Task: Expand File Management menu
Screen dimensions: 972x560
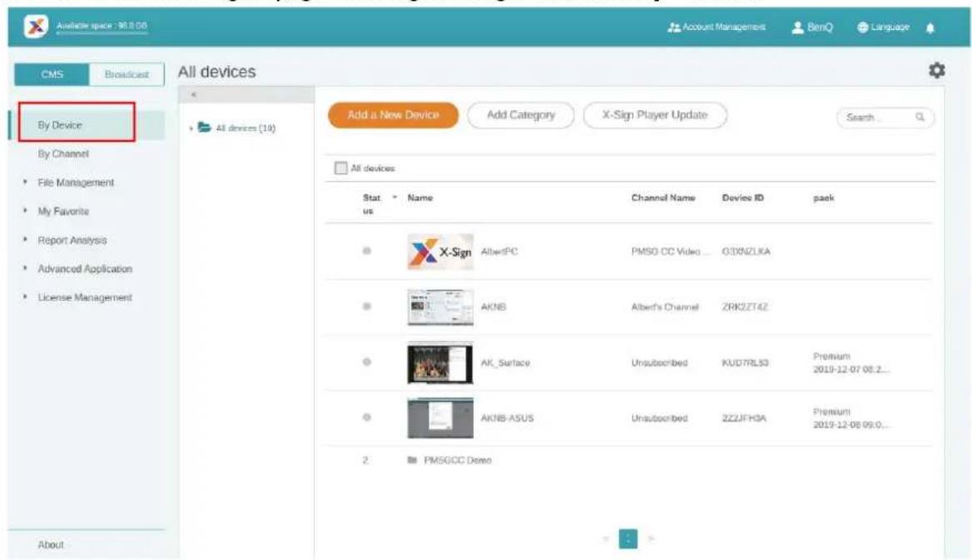Action: 76,182
